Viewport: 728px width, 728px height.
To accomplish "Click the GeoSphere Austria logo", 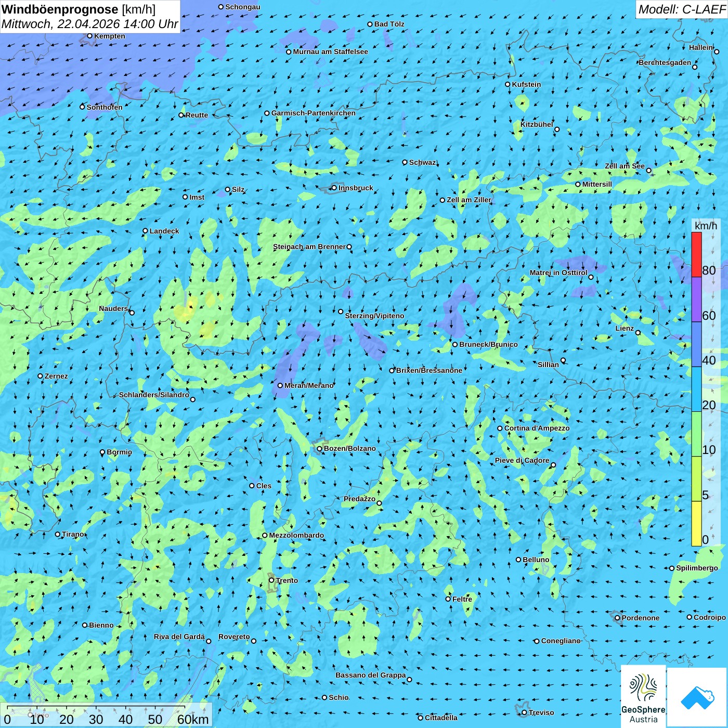I will (643, 696).
